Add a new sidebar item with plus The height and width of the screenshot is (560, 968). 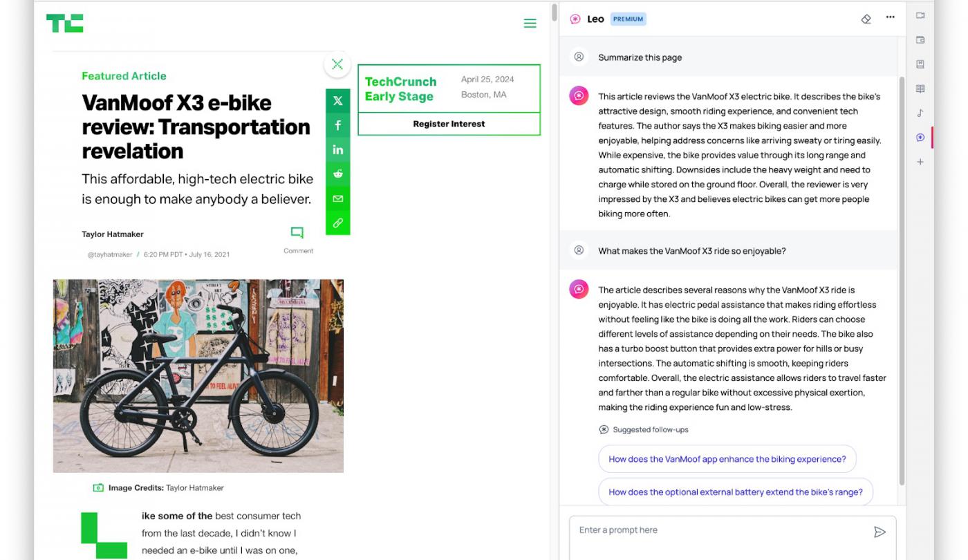click(x=920, y=162)
